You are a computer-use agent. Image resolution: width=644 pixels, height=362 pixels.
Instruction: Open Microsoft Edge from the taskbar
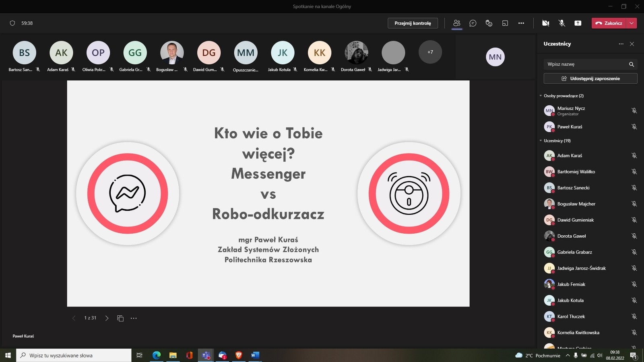tap(157, 355)
